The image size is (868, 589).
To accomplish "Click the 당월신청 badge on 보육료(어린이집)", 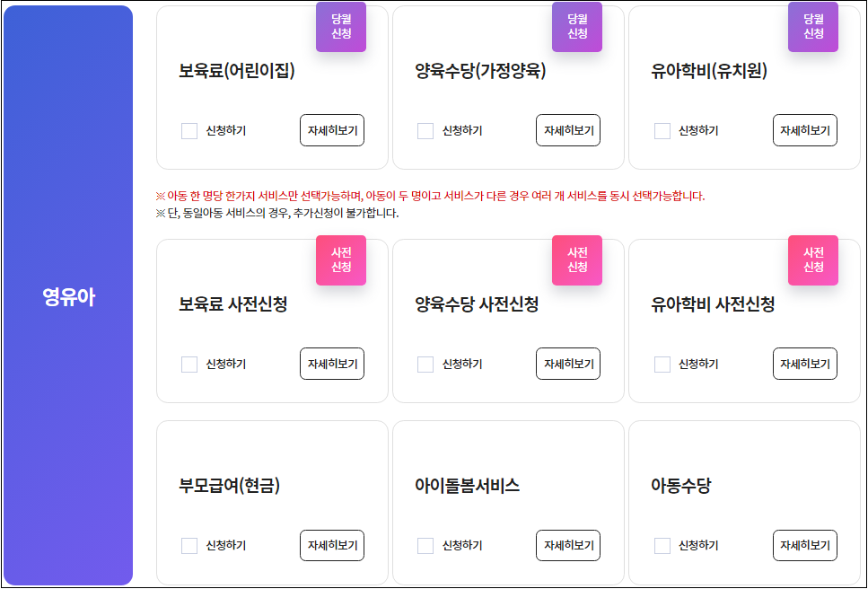I will pos(340,29).
